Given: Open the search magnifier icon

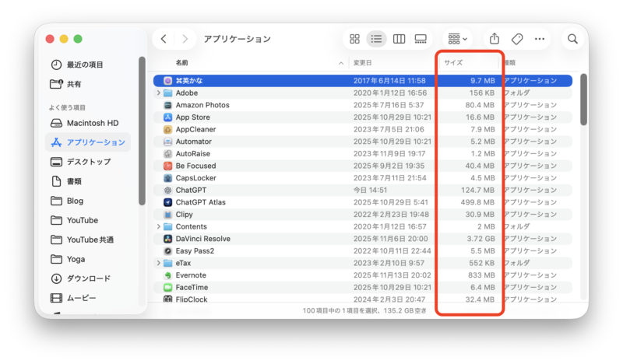Looking at the screenshot, I should click(572, 39).
